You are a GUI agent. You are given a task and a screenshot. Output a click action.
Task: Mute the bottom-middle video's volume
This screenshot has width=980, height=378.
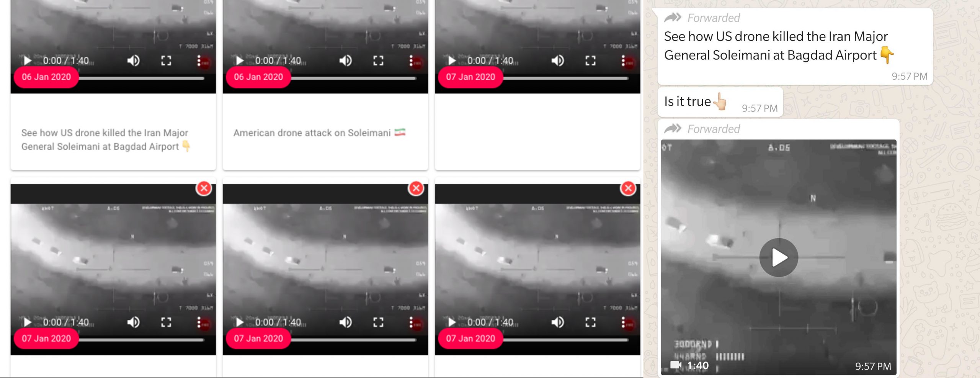coord(345,322)
